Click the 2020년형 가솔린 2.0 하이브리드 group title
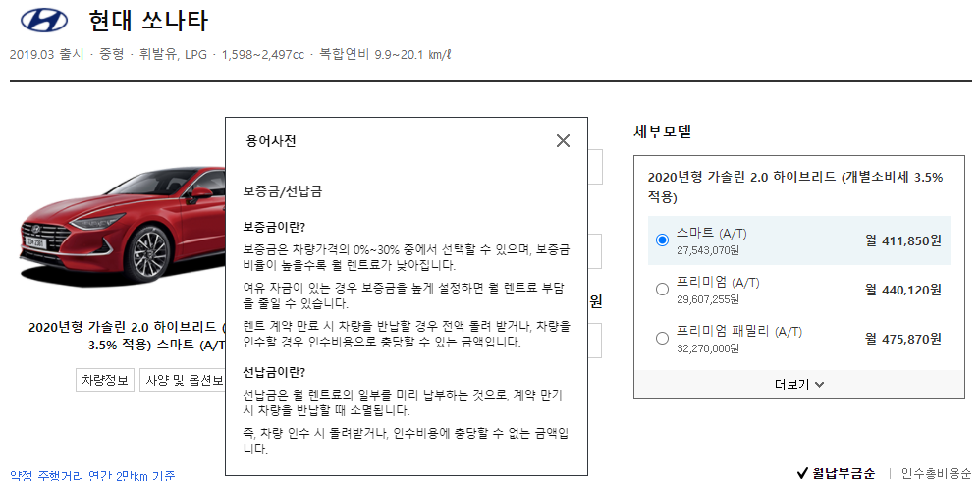The width and height of the screenshot is (980, 481). [x=795, y=187]
